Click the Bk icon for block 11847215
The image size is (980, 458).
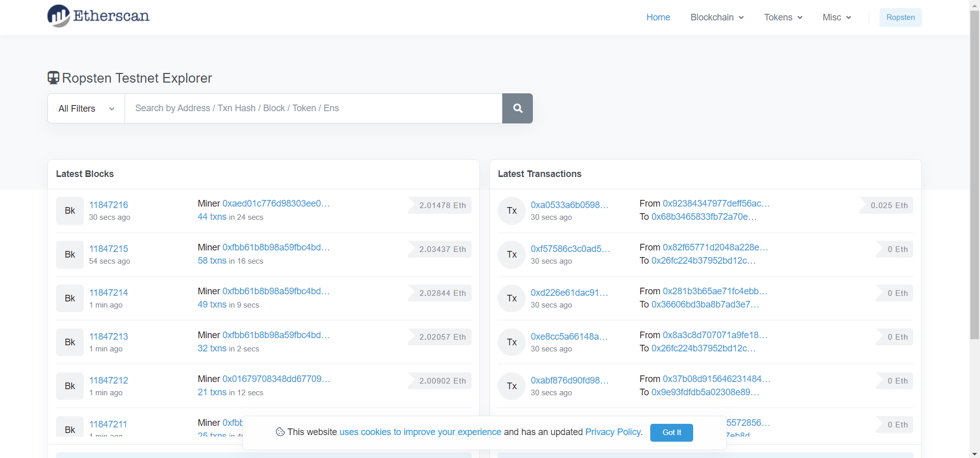point(70,255)
